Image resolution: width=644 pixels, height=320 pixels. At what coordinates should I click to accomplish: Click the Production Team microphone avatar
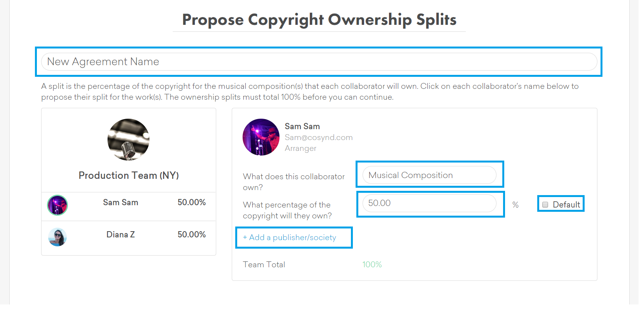tap(128, 140)
